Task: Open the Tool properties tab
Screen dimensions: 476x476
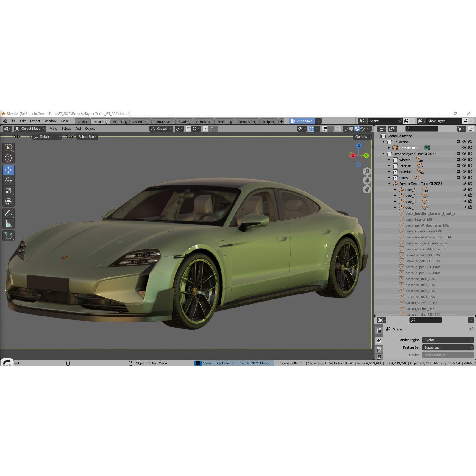Action: click(379, 330)
